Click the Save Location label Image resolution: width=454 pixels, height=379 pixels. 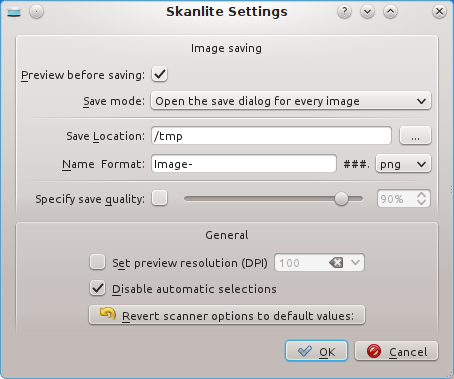pos(106,136)
